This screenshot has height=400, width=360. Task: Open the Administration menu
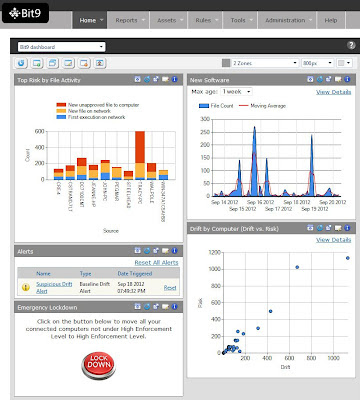(x=287, y=20)
